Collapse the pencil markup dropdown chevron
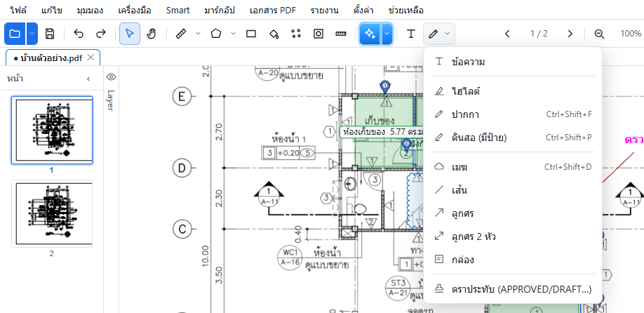Viewport: 644px width, 313px height. pos(448,34)
